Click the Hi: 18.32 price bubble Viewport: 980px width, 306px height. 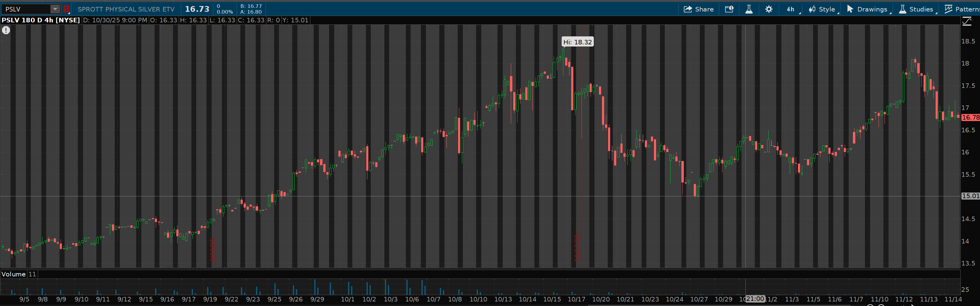578,42
